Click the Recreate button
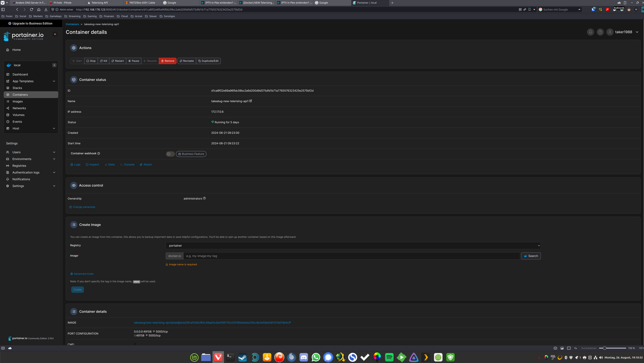This screenshot has height=363, width=644. click(x=187, y=61)
